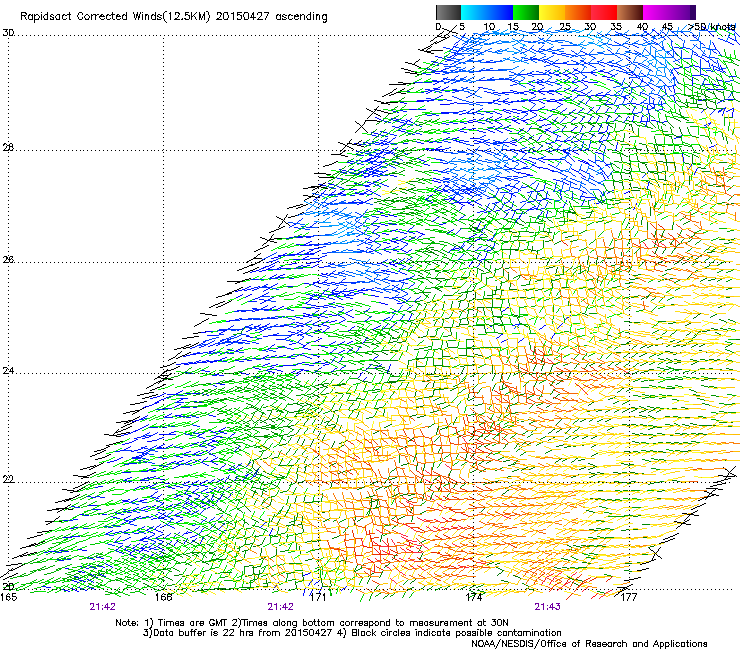Select the longitude 174 axis label
Viewport: 740px width, 650px height.
point(473,597)
